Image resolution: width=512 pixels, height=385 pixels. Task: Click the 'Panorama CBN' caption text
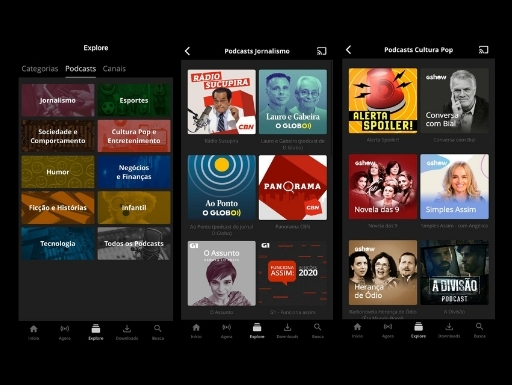coord(293,227)
